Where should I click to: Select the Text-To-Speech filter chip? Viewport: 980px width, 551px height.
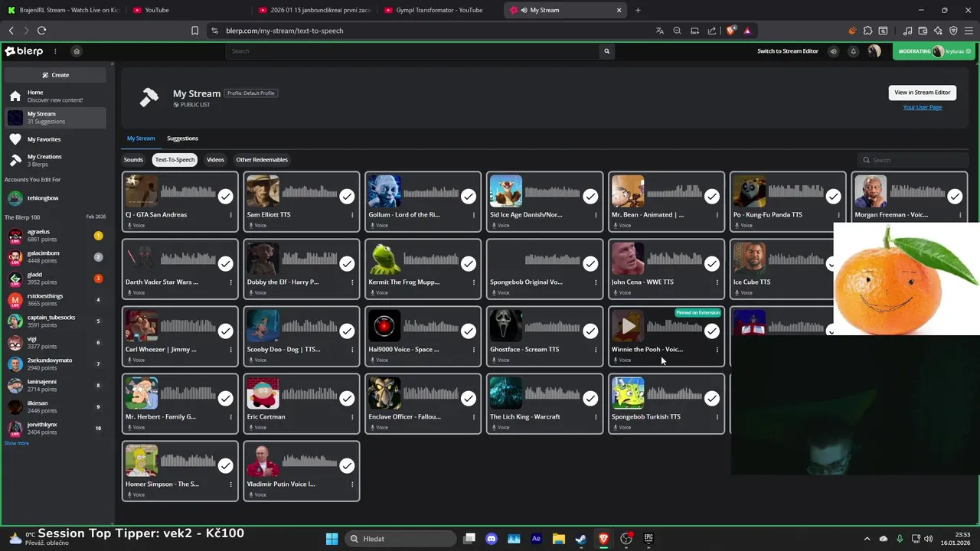click(x=175, y=160)
